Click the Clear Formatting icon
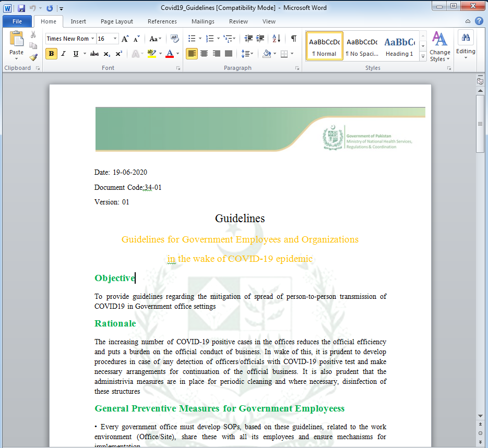 [175, 39]
